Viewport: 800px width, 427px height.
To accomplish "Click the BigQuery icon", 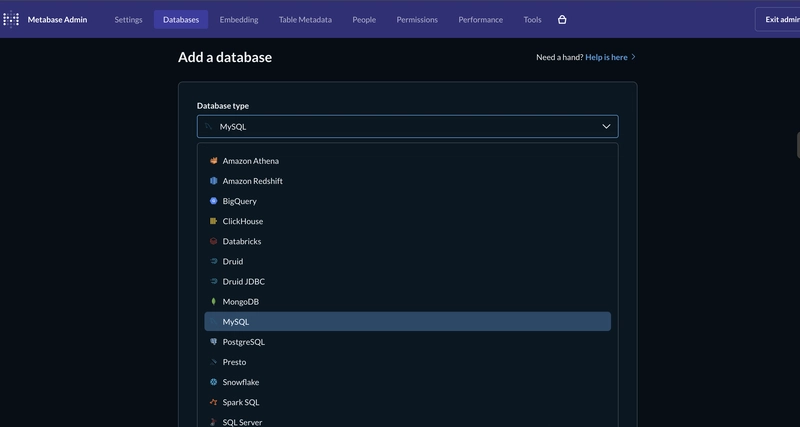I will tap(213, 201).
